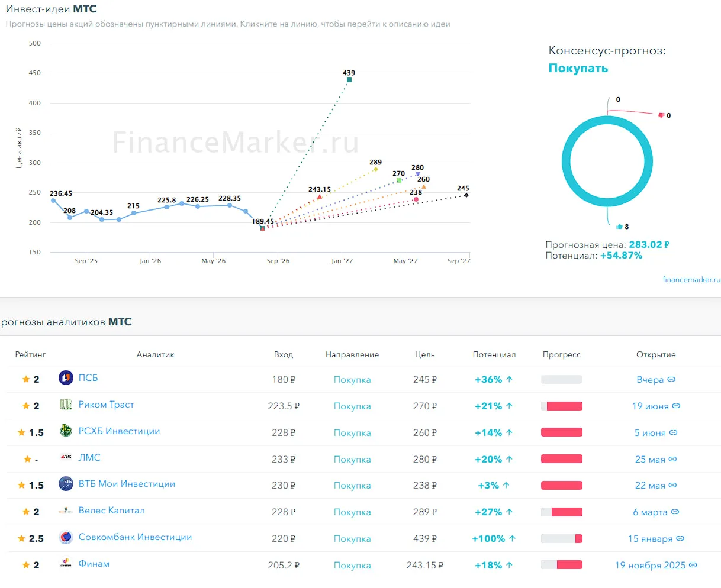Select the 439 forecast marker on chart
Viewport: 721px width, 588px height.
coord(349,80)
